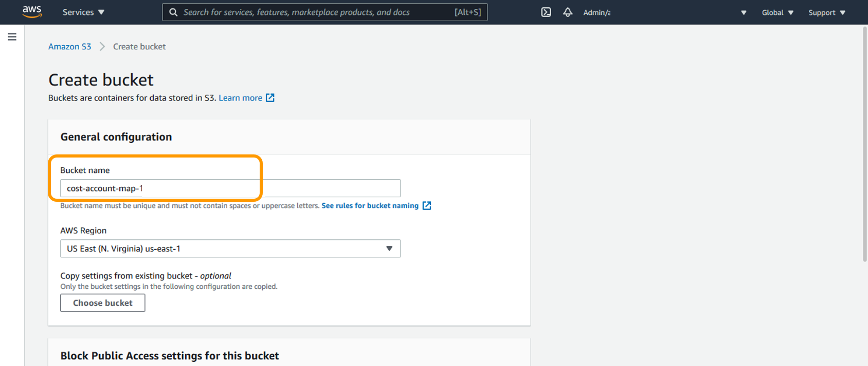Image resolution: width=868 pixels, height=366 pixels.
Task: Open See rules for bucket naming
Action: tap(370, 205)
